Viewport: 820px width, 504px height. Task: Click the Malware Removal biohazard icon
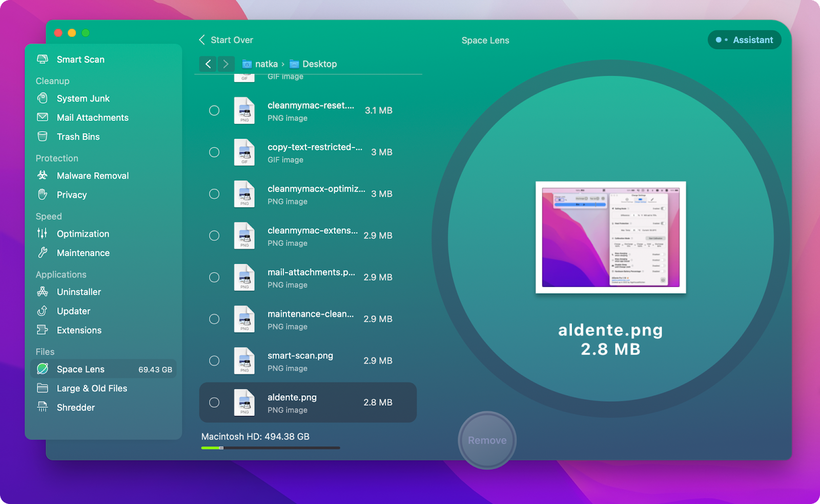[43, 175]
